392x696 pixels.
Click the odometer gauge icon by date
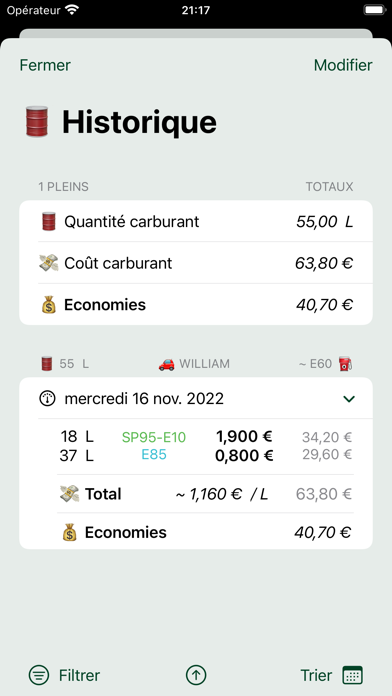tap(48, 399)
